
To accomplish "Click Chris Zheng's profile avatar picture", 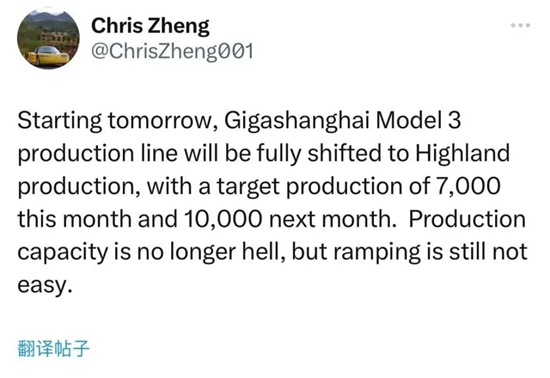I will pos(48,38).
